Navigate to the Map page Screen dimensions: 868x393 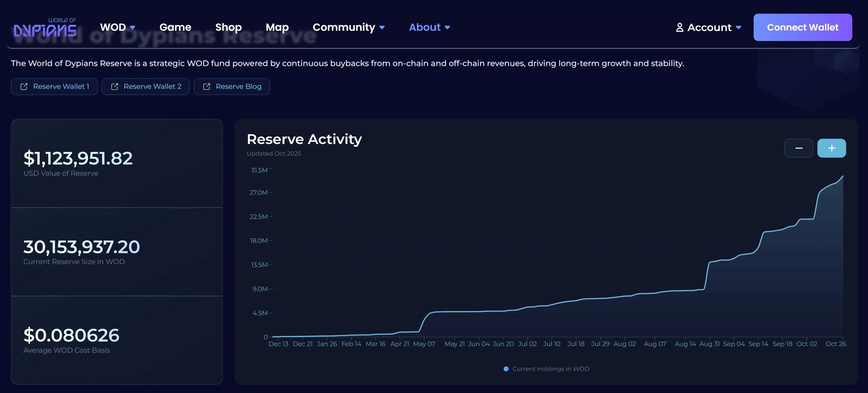pos(277,27)
